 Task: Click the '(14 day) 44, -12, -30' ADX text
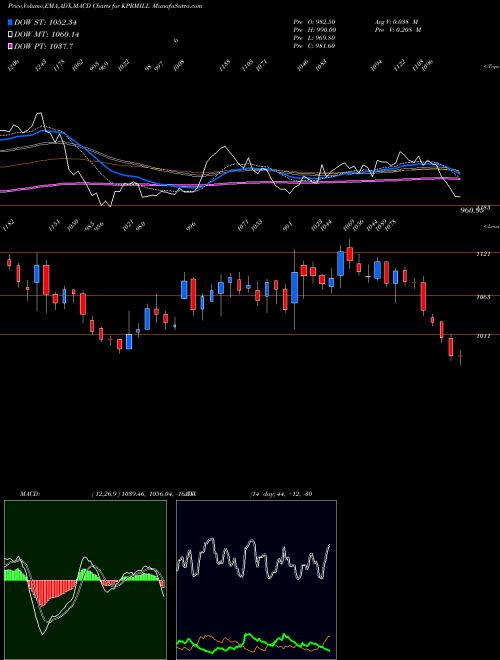tap(281, 494)
